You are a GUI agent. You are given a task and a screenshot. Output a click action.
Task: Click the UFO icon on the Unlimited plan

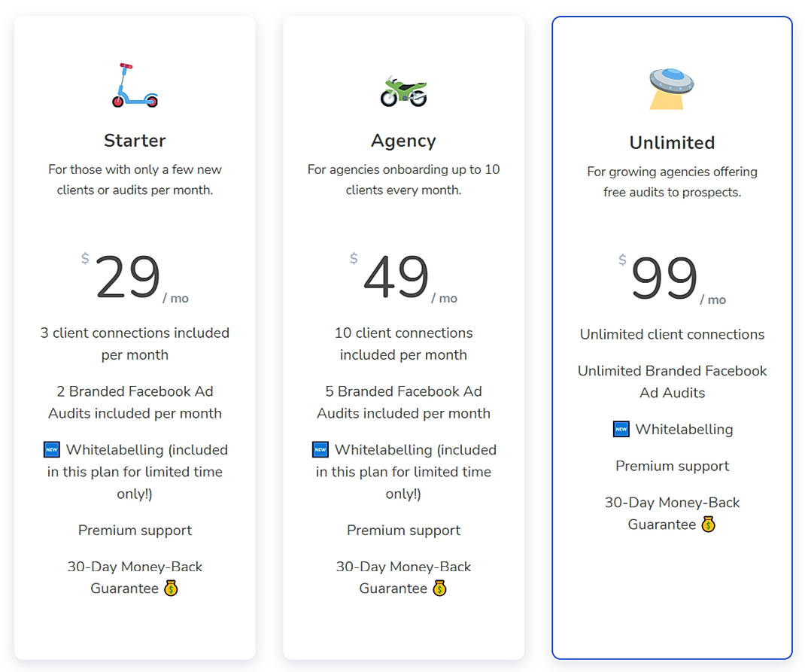pyautogui.click(x=672, y=83)
